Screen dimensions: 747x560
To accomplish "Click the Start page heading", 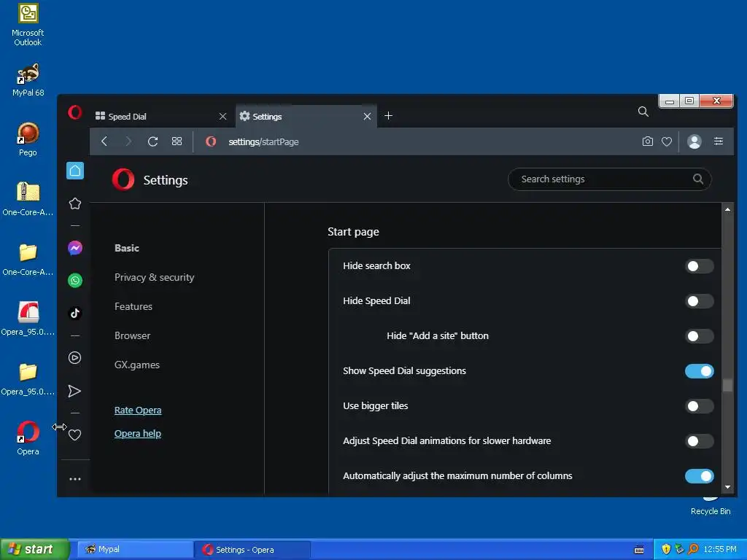I will point(354,231).
